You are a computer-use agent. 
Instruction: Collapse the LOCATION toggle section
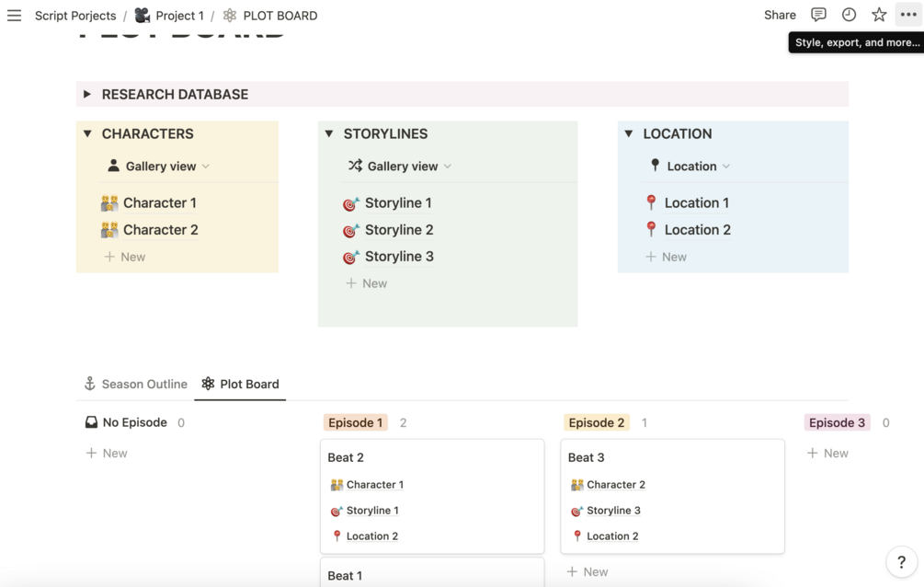(x=629, y=133)
